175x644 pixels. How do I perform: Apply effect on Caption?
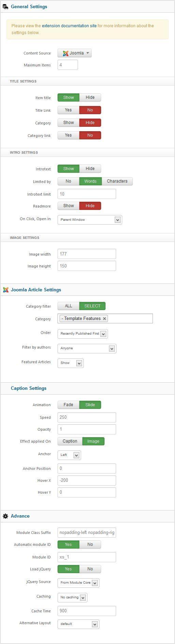[70, 441]
